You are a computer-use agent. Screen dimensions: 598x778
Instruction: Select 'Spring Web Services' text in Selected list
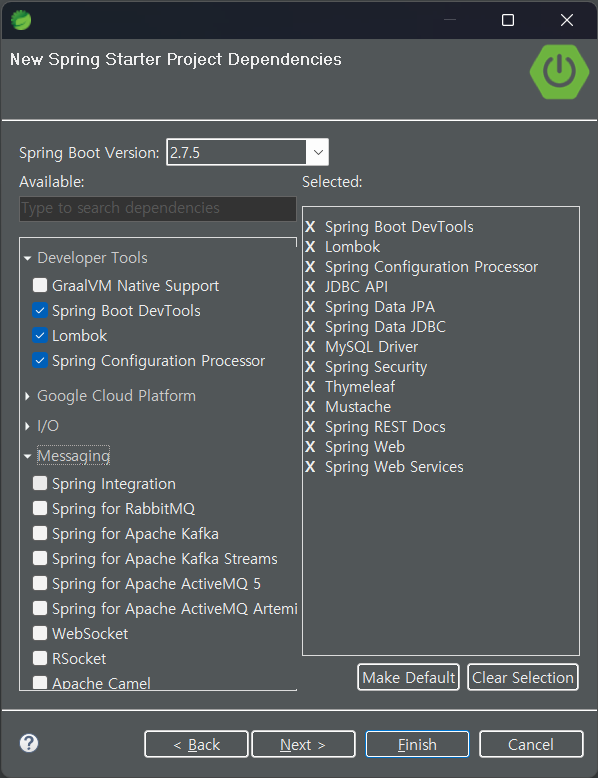(x=394, y=467)
